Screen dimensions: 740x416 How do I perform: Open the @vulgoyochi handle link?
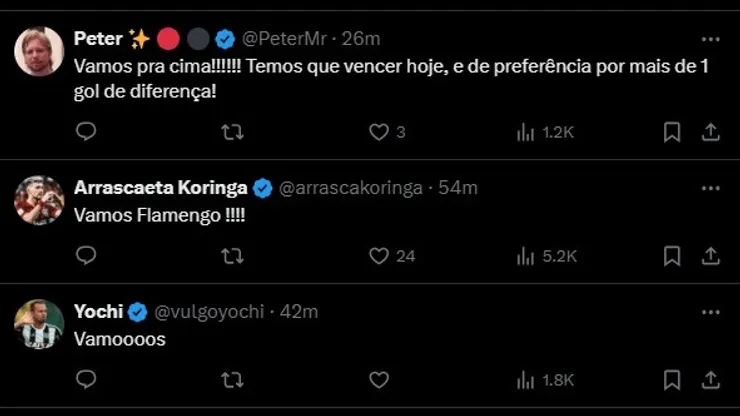(x=210, y=312)
